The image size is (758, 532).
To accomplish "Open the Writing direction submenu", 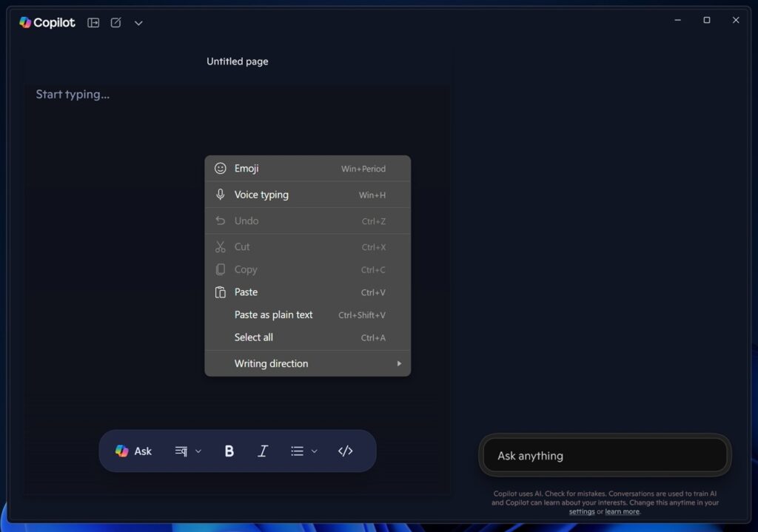I will (307, 363).
